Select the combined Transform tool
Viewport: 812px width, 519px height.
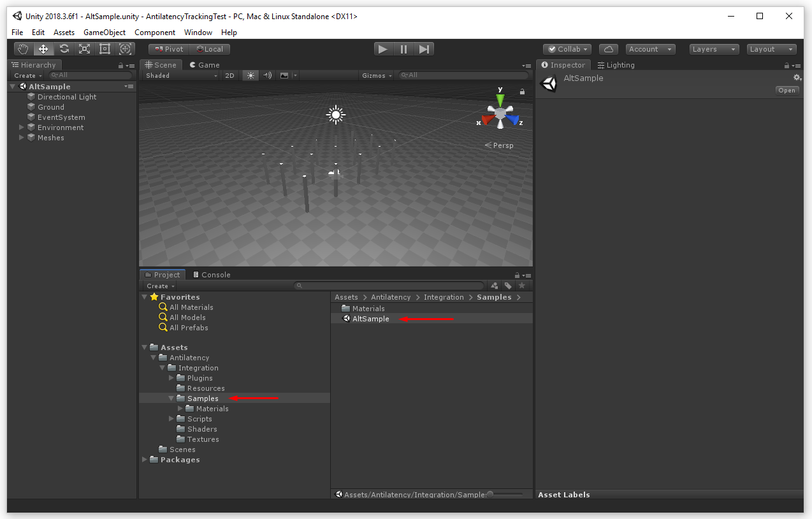pos(125,49)
